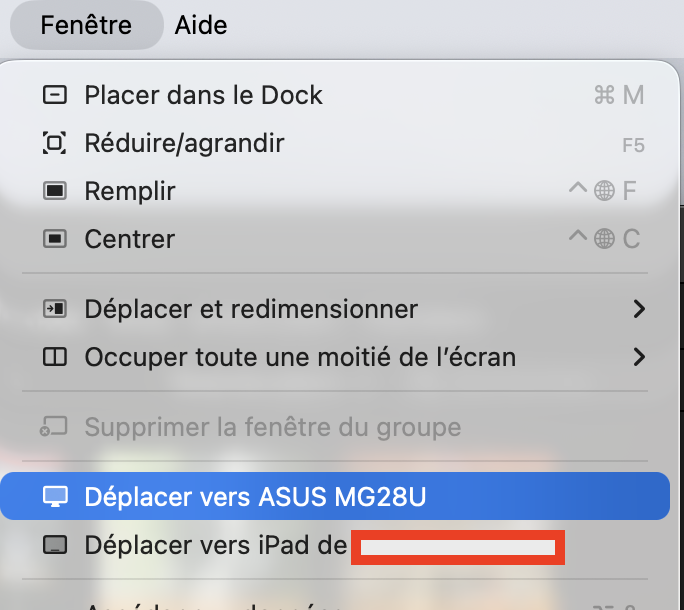Move window via Déplacer vers ASUS MG28U
Screen dimensions: 684x610
(x=256, y=496)
